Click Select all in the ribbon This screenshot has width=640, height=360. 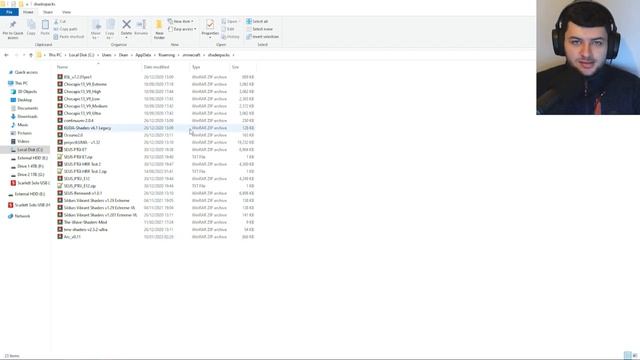point(257,21)
